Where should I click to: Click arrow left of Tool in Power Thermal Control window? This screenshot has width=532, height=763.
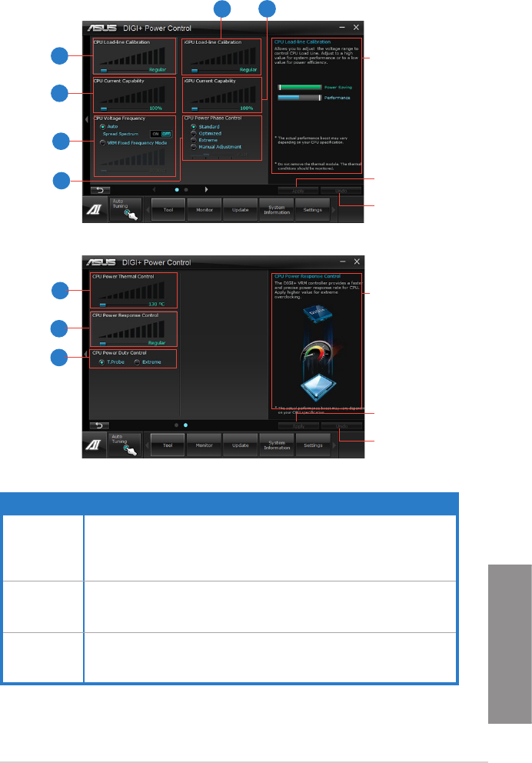(x=147, y=446)
